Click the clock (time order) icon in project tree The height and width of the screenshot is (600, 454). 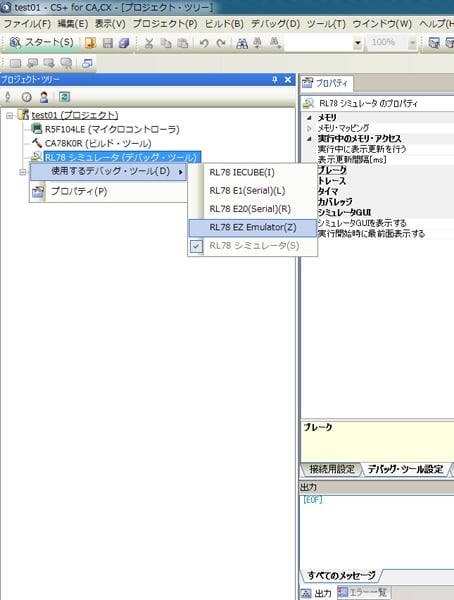[26, 97]
